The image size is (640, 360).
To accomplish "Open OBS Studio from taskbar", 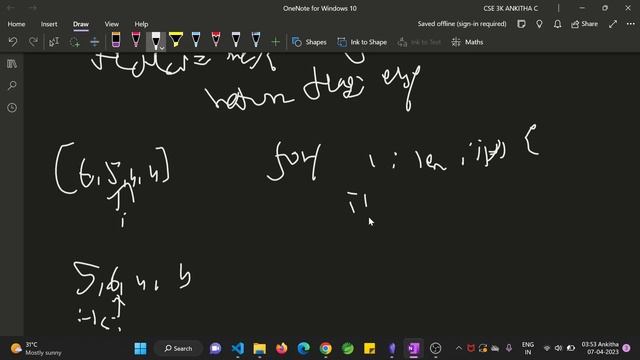I will [436, 348].
